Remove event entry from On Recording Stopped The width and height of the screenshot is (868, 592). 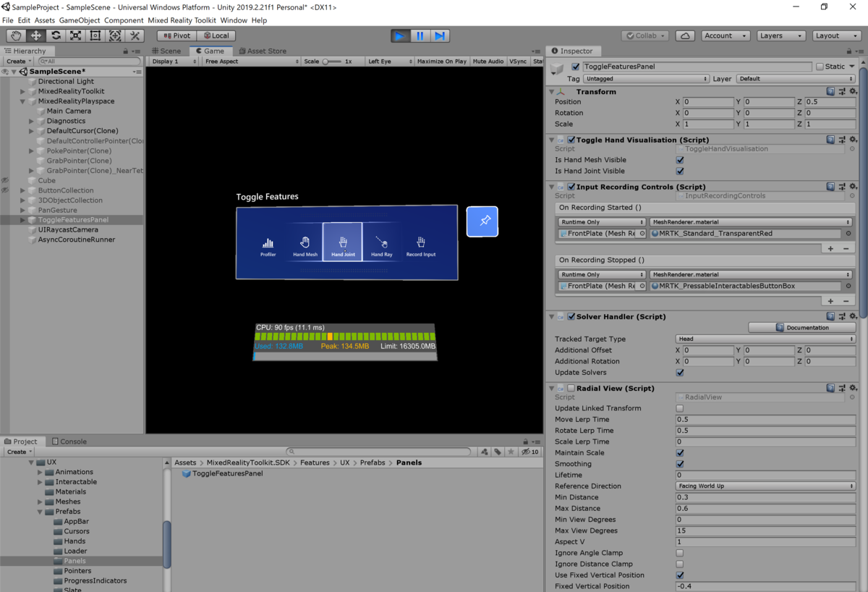coord(846,301)
